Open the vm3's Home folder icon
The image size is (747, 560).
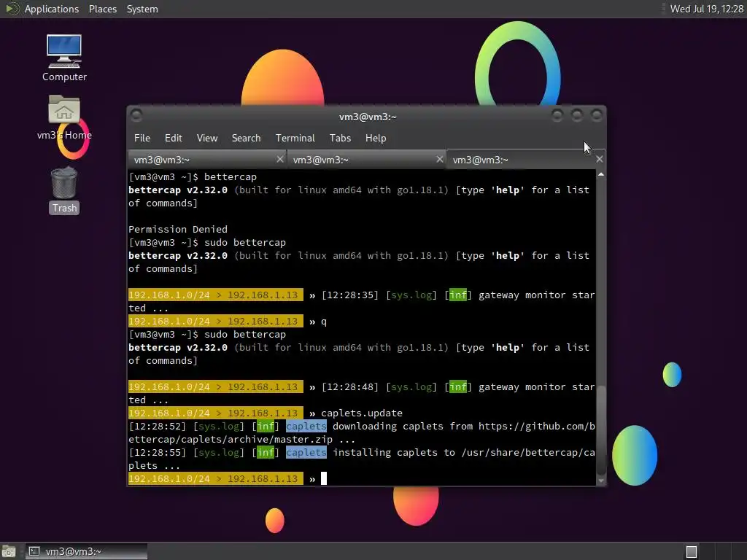(x=64, y=117)
